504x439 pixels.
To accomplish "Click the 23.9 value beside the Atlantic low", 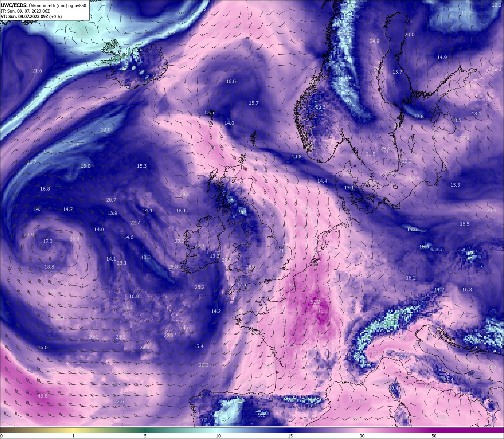I will 29,235.
